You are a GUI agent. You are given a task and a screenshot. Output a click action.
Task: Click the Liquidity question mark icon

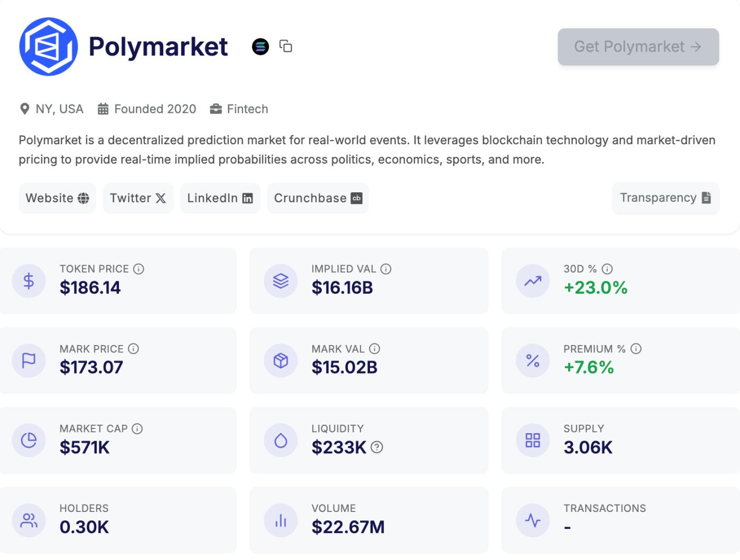click(377, 447)
